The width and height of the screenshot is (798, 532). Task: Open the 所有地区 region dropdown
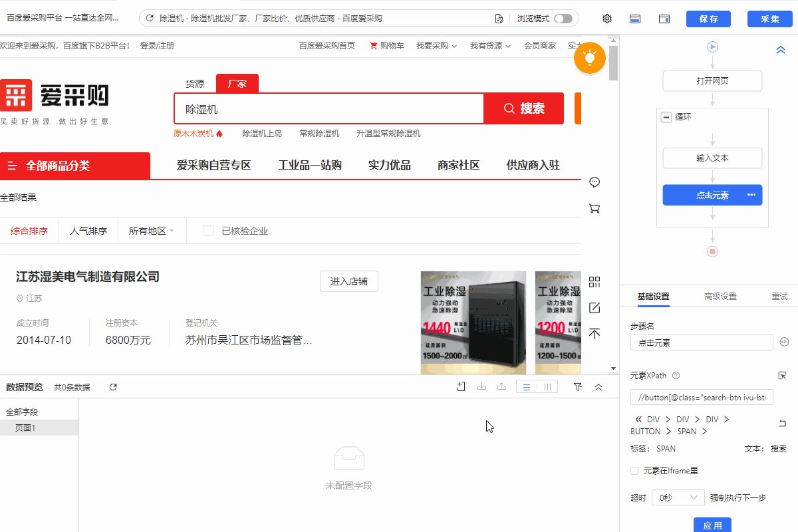(151, 231)
